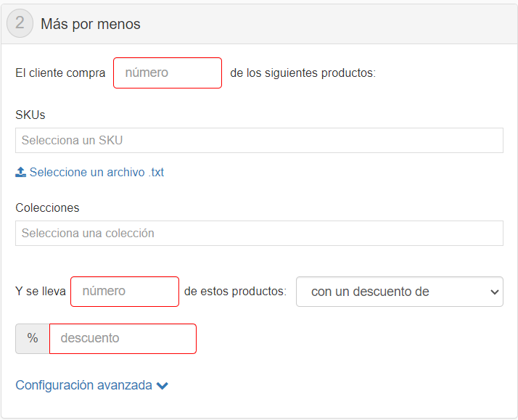Click the step 2 circle badge
The height and width of the screenshot is (420, 518).
coord(20,23)
